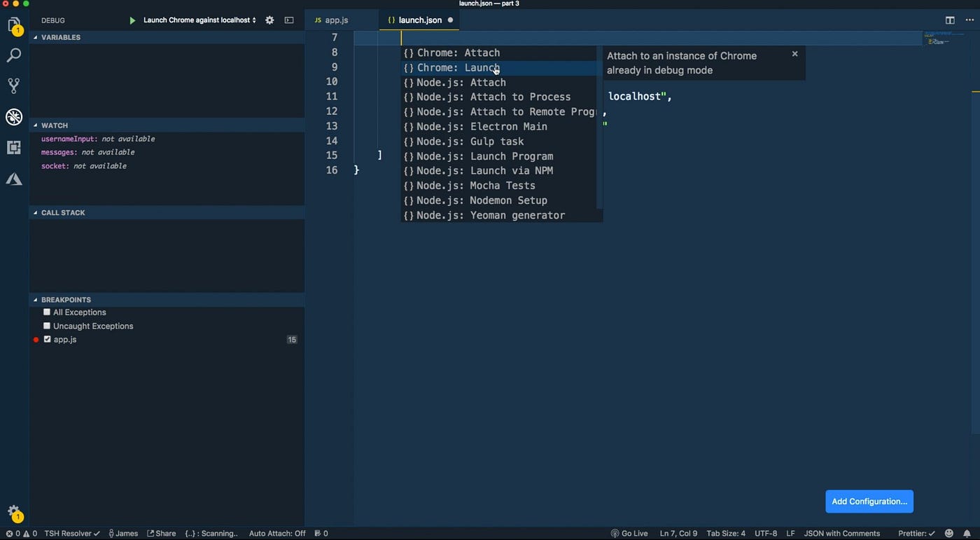
Task: Click the suggestion list scrollbar
Action: pos(599,127)
